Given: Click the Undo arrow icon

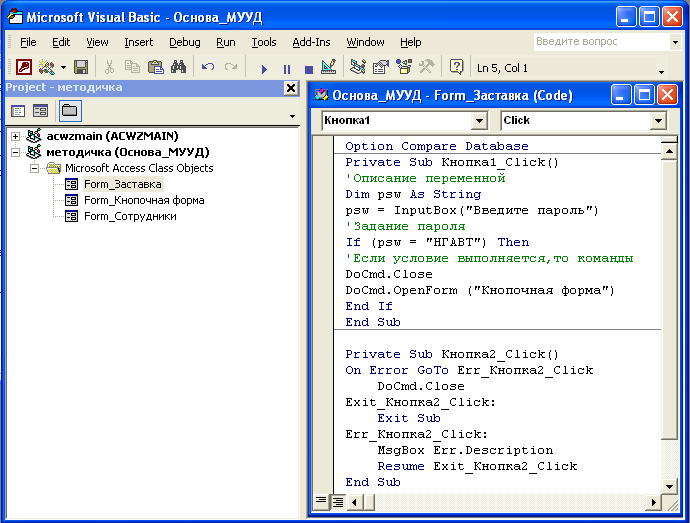Looking at the screenshot, I should pos(208,67).
